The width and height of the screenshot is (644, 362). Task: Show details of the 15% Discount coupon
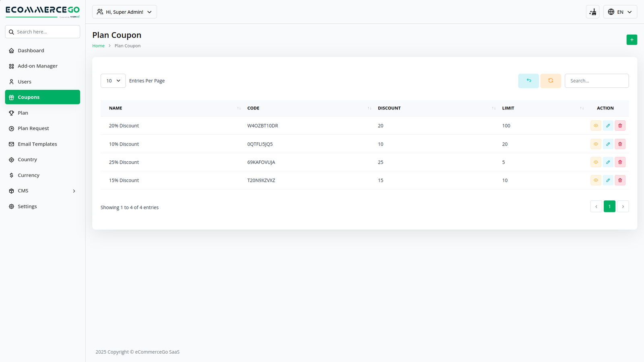(x=596, y=181)
